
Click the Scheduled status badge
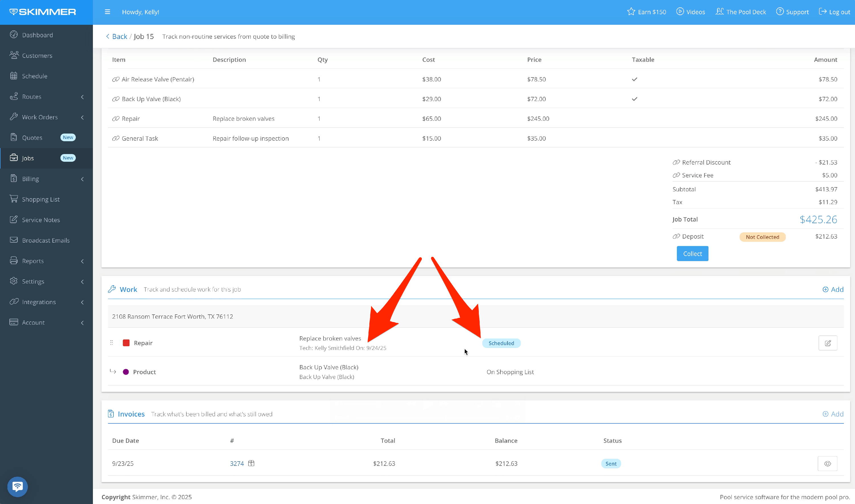(501, 343)
